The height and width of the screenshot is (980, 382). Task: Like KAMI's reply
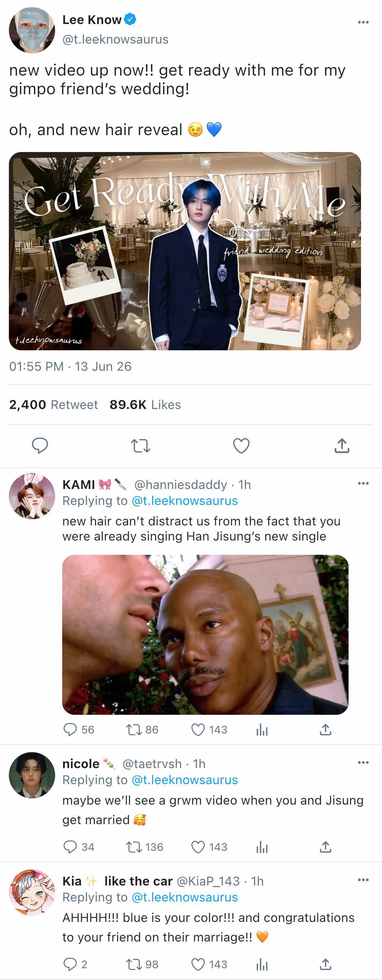198,730
